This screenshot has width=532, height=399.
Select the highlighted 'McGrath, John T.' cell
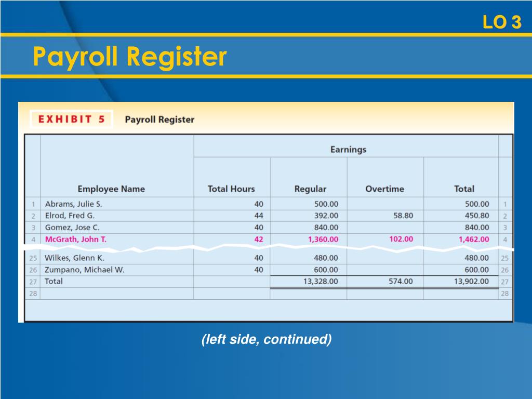[76, 239]
